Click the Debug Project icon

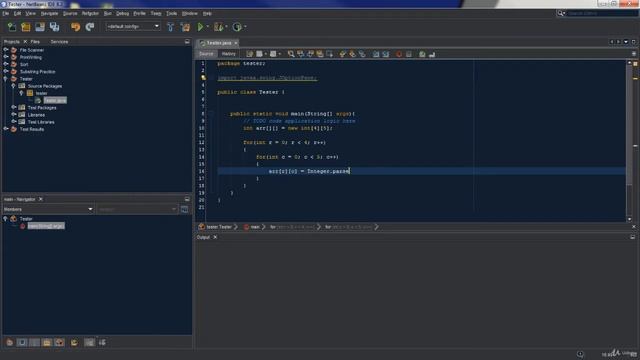pyautogui.click(x=218, y=27)
